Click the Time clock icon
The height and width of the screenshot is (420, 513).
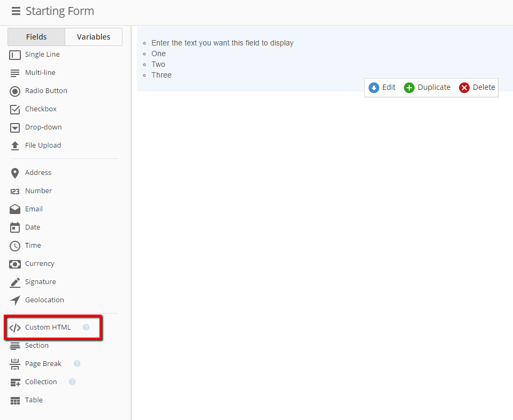[15, 246]
